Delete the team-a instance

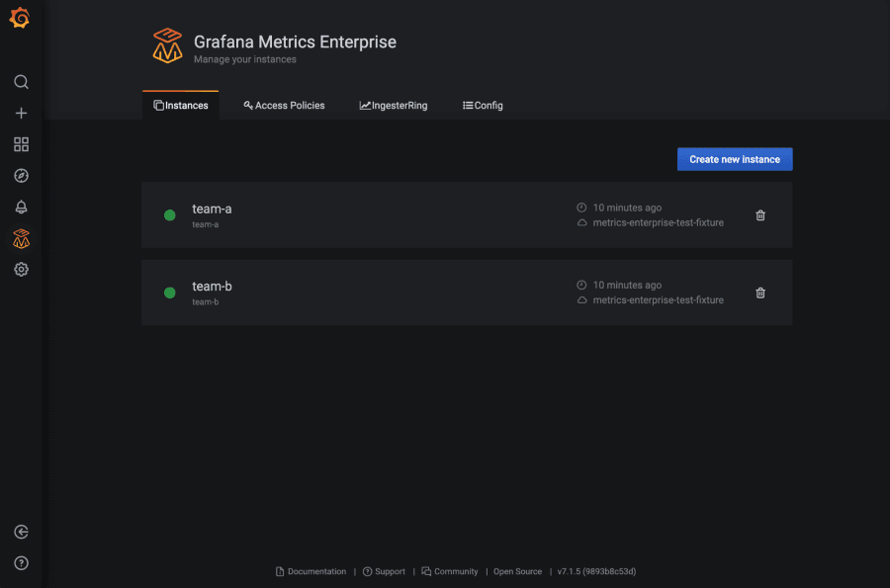pyautogui.click(x=760, y=215)
